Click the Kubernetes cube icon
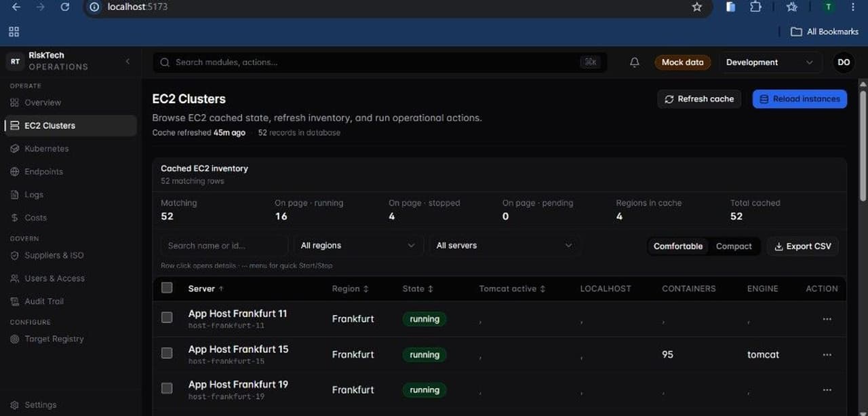This screenshot has height=416, width=868. tap(15, 149)
